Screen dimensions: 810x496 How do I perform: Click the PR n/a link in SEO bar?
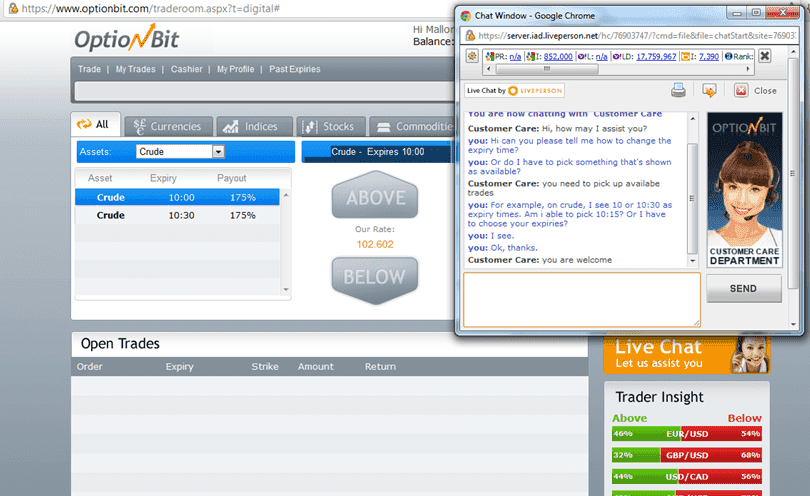515,56
